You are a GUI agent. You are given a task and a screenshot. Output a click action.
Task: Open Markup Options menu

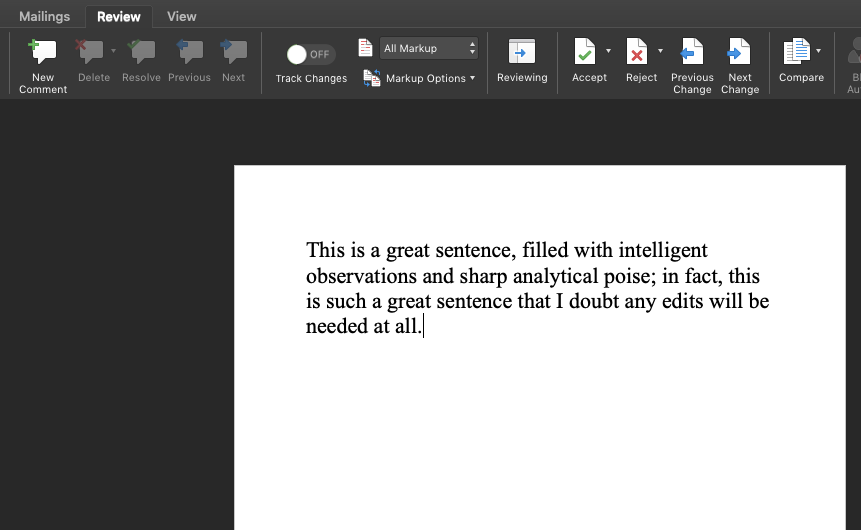(x=420, y=78)
